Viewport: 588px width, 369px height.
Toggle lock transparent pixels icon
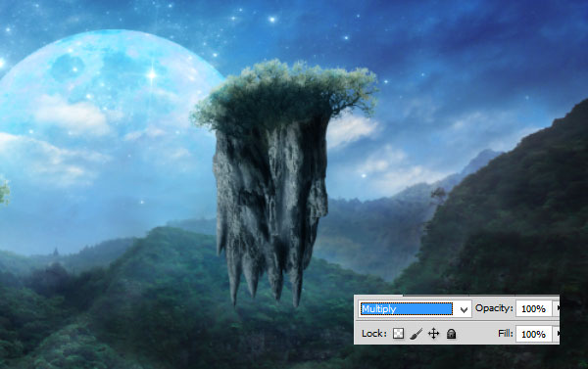[x=398, y=334]
